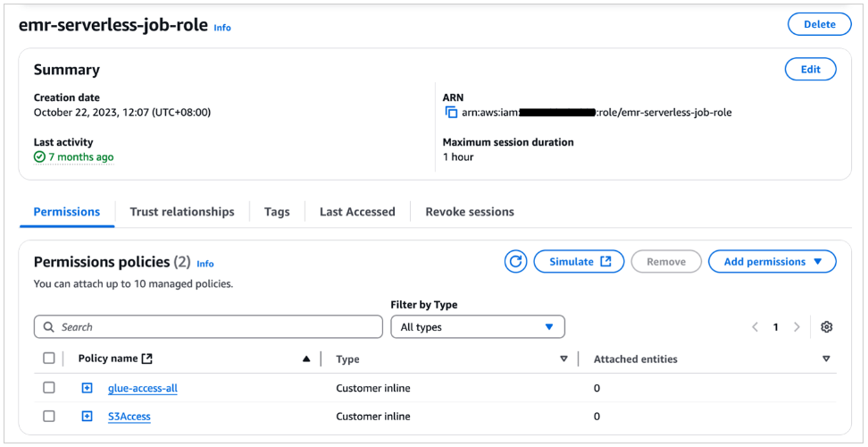Switch to the Trust relationships tab
The image size is (868, 447).
182,212
